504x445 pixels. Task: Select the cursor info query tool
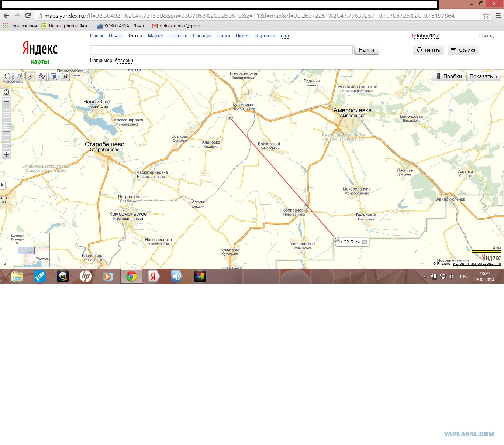click(x=65, y=76)
